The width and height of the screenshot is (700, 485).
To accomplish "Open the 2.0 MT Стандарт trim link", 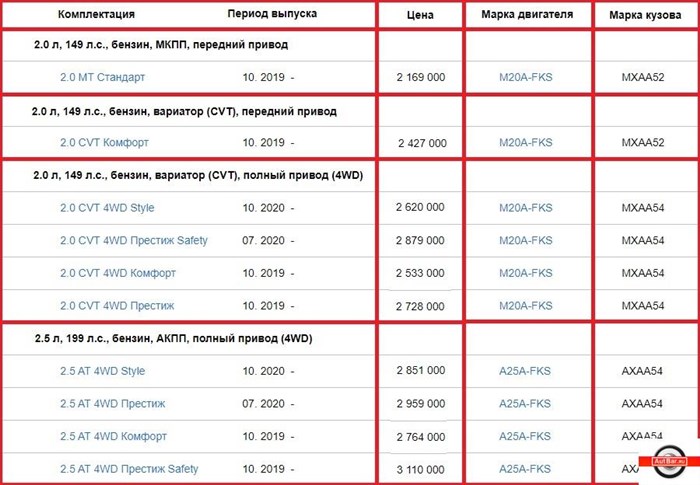I will coord(102,77).
